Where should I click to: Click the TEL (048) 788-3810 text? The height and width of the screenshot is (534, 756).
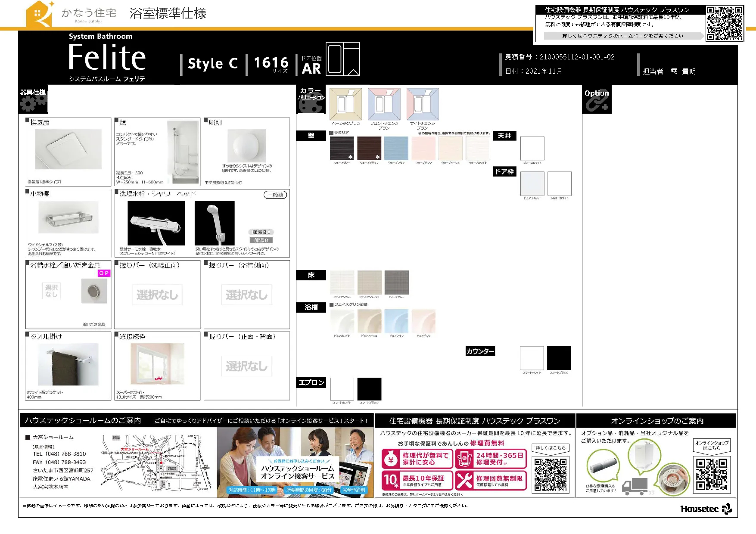[59, 454]
